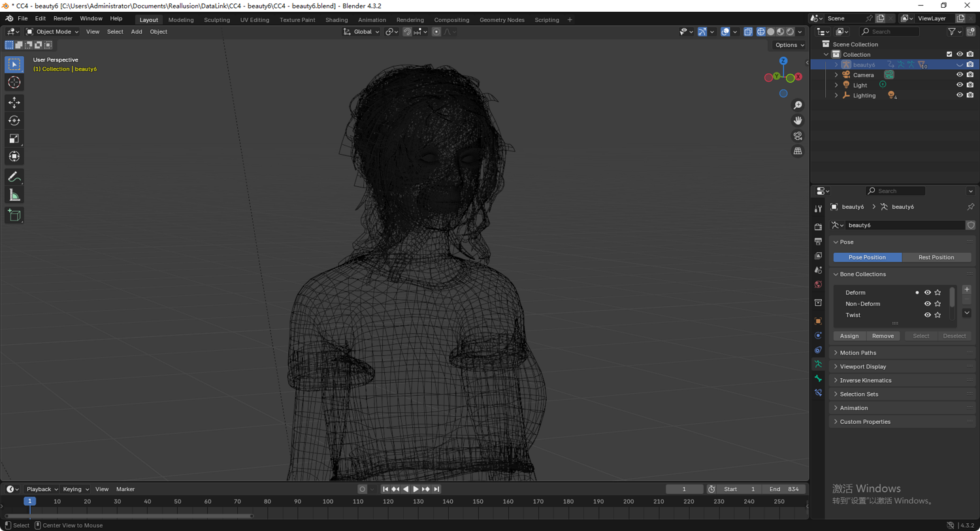Image resolution: width=980 pixels, height=531 pixels.
Task: Hide beauty6 in the outliner viewport
Action: click(x=960, y=65)
